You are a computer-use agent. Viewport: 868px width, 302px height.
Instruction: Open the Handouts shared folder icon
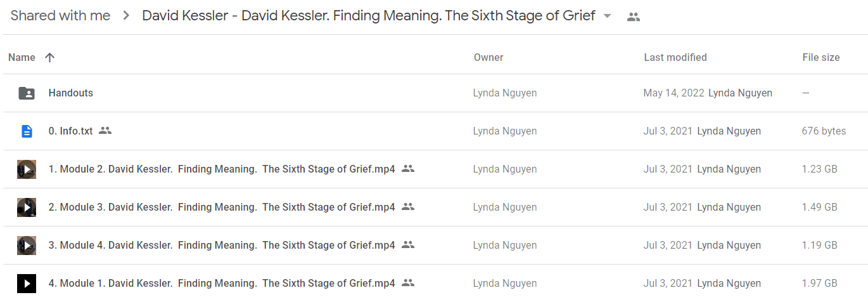click(x=27, y=93)
